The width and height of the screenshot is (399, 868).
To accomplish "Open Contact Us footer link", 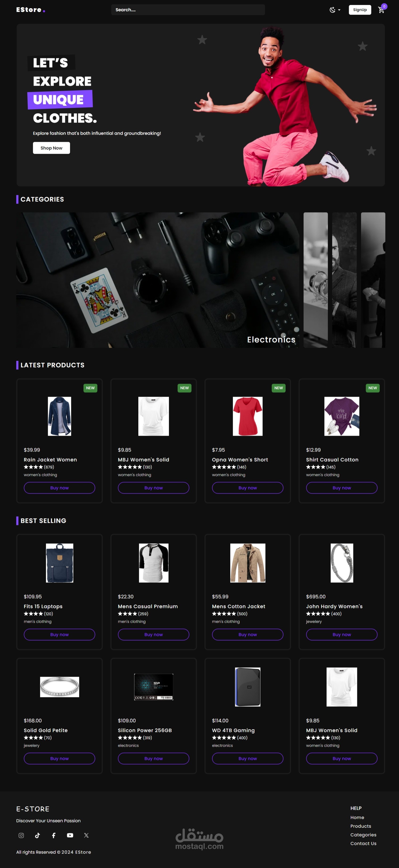I will click(x=363, y=844).
